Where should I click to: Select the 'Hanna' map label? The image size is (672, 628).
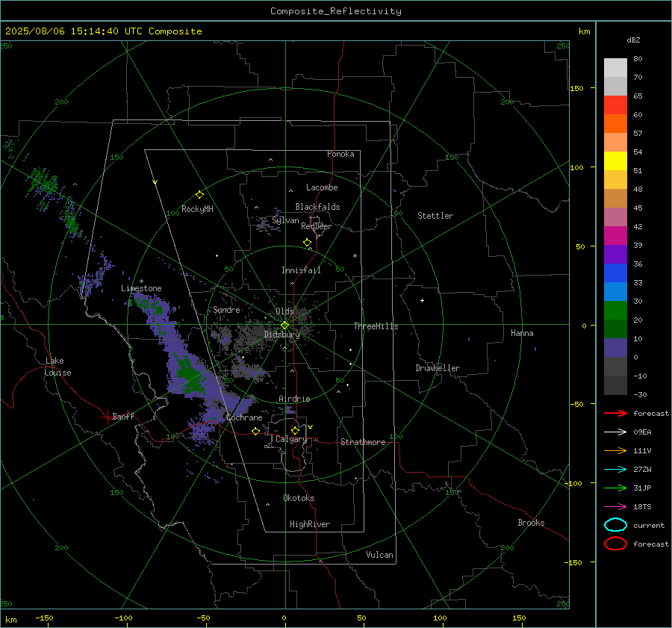tap(522, 333)
